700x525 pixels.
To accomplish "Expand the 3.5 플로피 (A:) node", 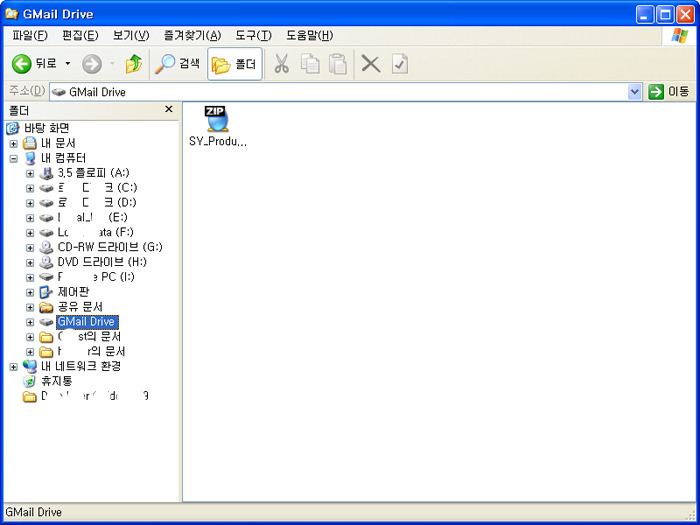I will point(30,173).
